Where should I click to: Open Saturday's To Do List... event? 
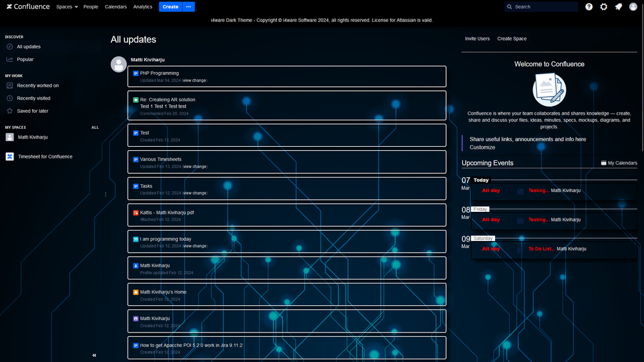[542, 249]
